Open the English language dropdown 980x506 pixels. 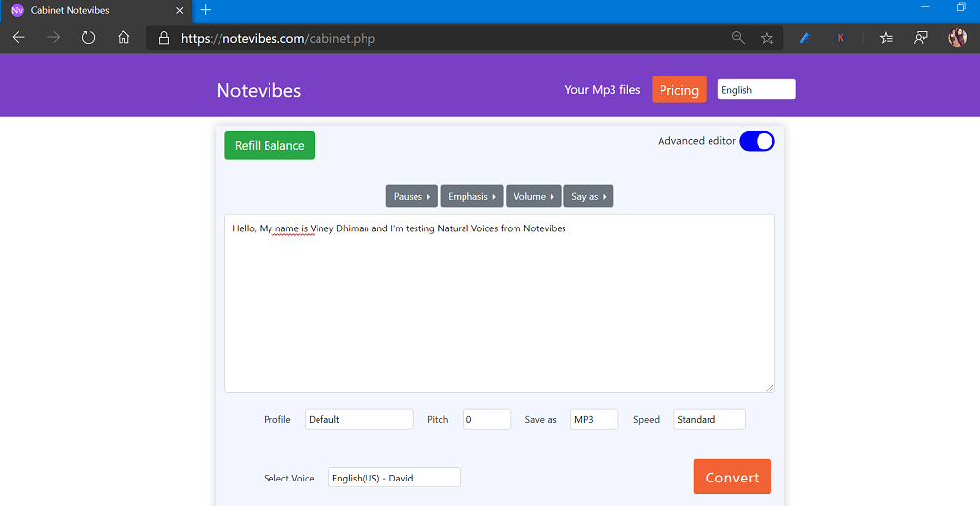(757, 90)
